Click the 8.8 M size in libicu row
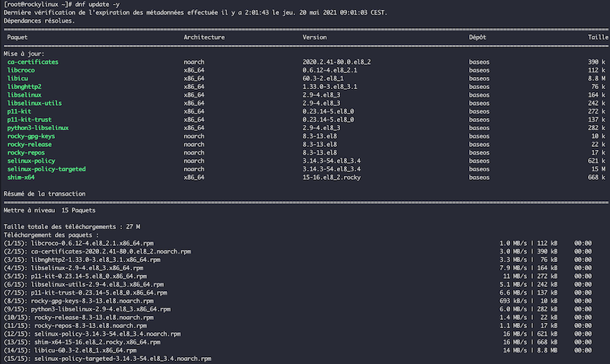The image size is (610, 364). click(597, 78)
